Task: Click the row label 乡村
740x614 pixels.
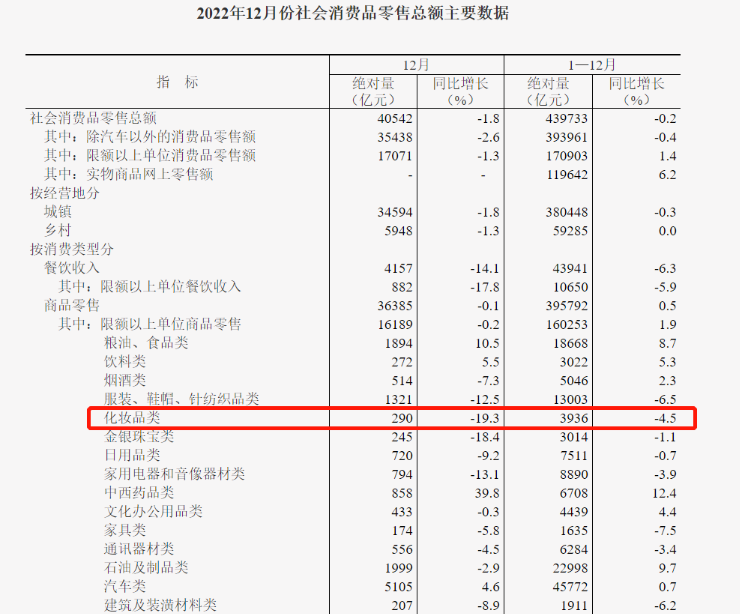Action: [58, 230]
